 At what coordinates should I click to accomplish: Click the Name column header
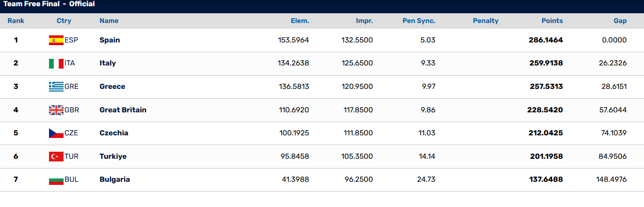(109, 21)
